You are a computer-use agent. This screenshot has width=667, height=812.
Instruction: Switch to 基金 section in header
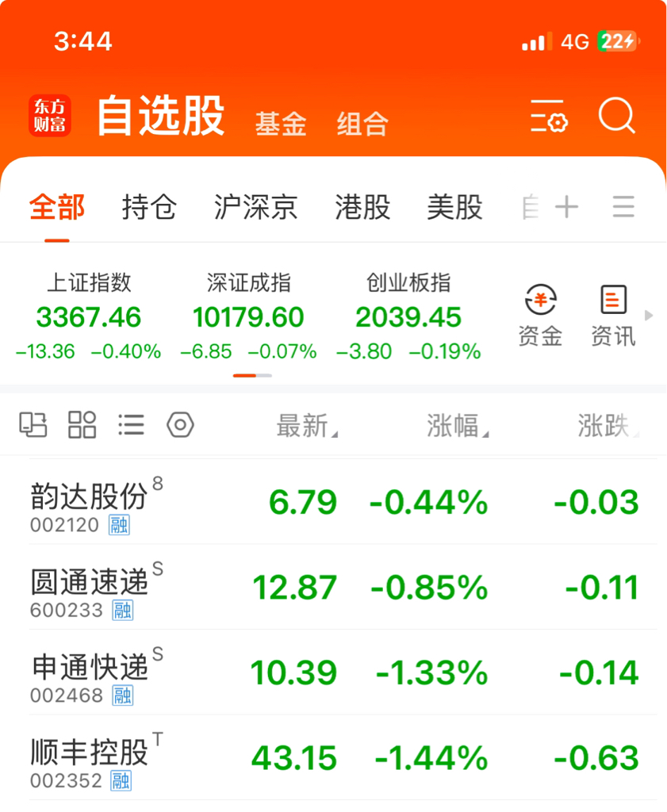tap(281, 124)
